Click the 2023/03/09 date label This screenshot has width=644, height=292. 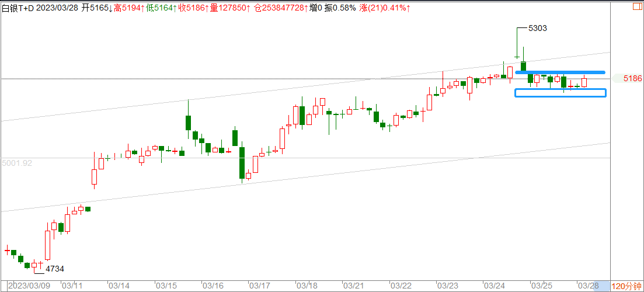[29, 286]
